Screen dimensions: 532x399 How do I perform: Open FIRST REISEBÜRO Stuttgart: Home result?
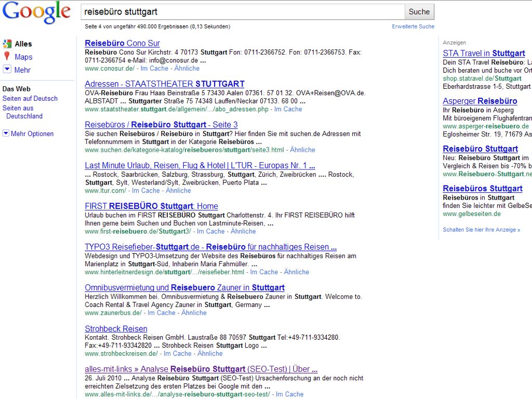pyautogui.click(x=151, y=206)
